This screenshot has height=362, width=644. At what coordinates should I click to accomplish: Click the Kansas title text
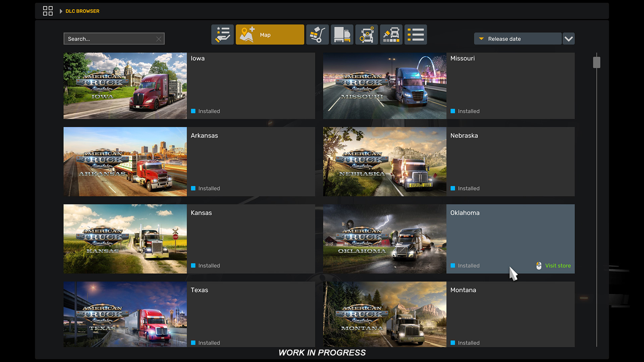coord(201,213)
